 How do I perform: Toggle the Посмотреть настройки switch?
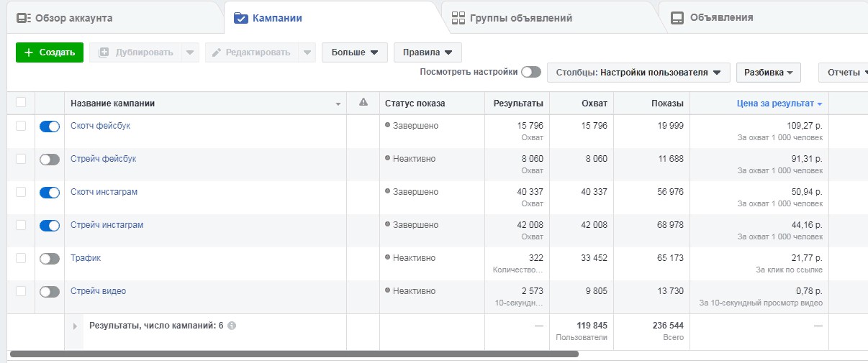tap(531, 72)
